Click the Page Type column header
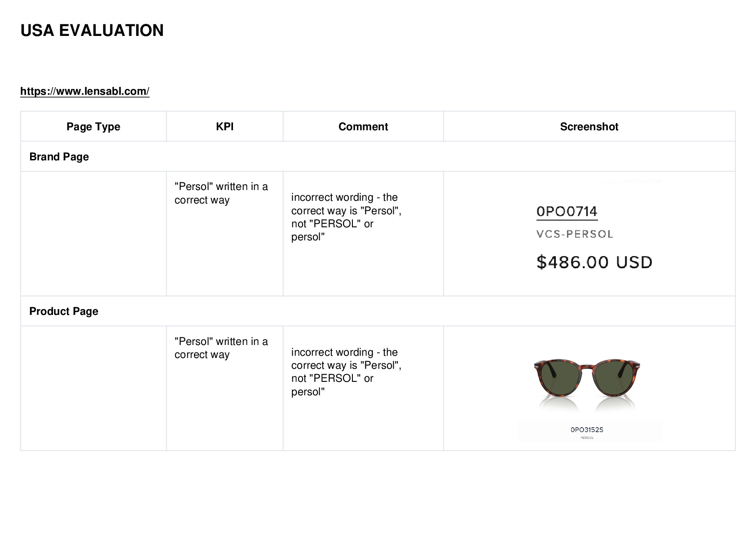The image size is (756, 535). [93, 127]
